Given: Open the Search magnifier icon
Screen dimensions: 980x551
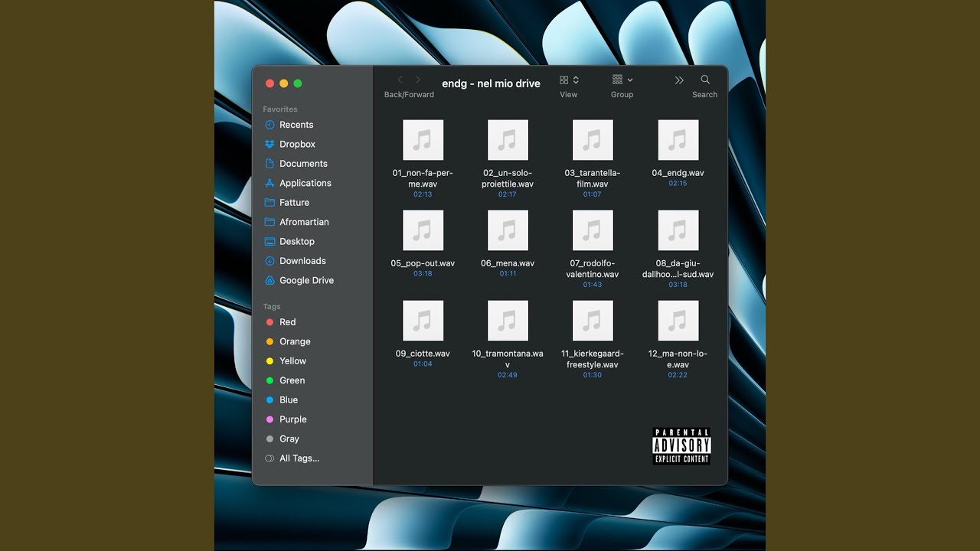Looking at the screenshot, I should 705,80.
